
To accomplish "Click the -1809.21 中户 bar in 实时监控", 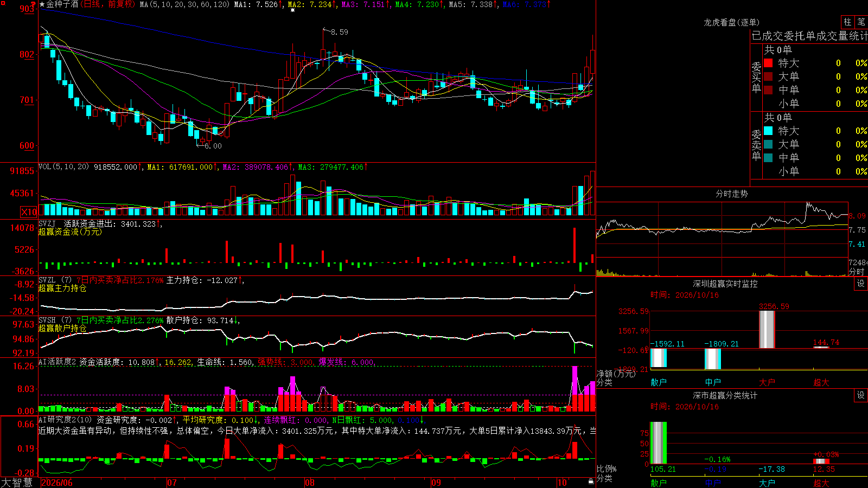I will 712,359.
